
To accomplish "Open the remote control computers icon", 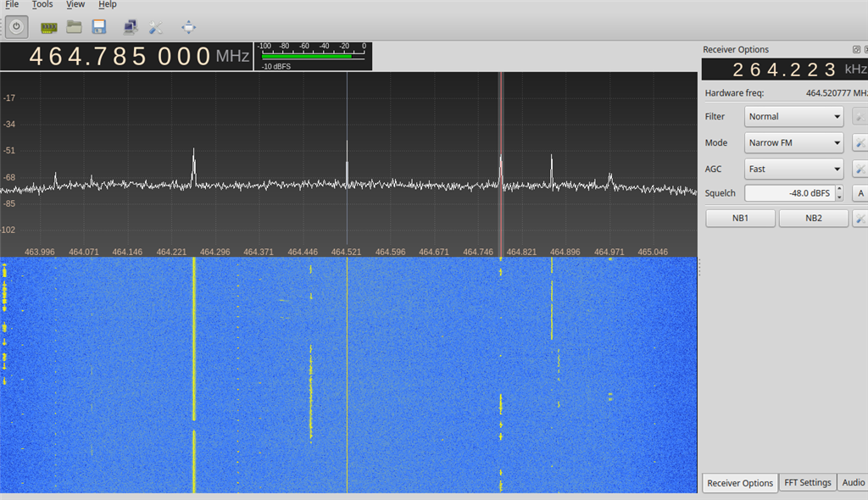I will (x=131, y=27).
